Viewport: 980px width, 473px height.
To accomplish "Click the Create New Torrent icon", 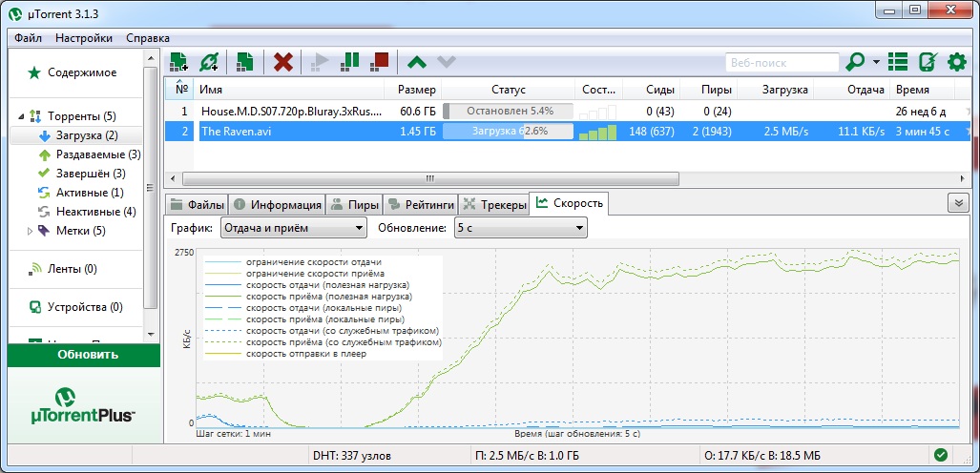I will 245,63.
